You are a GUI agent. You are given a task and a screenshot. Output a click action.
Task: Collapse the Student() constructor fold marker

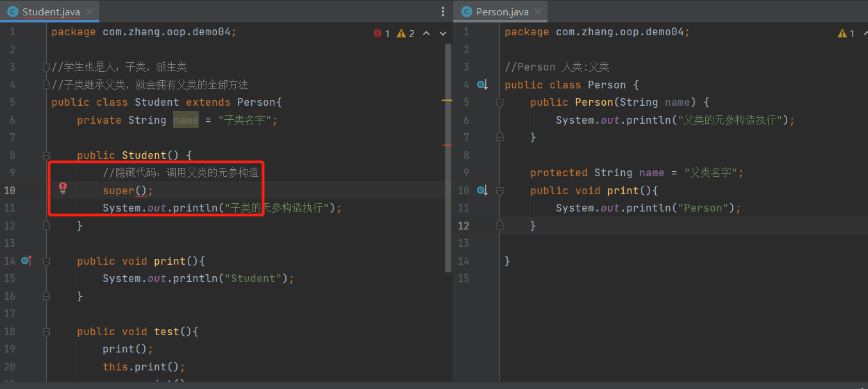[46, 155]
